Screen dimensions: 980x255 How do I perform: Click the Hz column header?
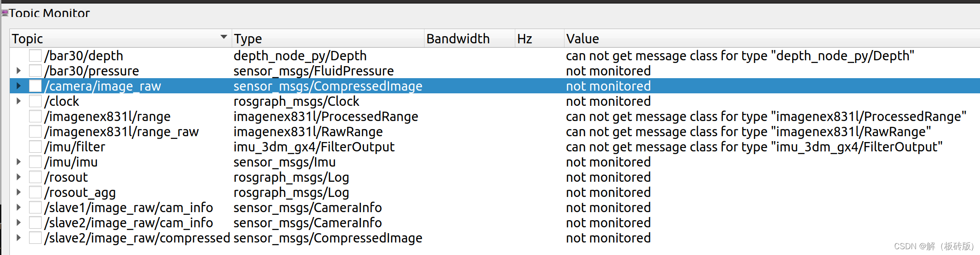(x=539, y=38)
